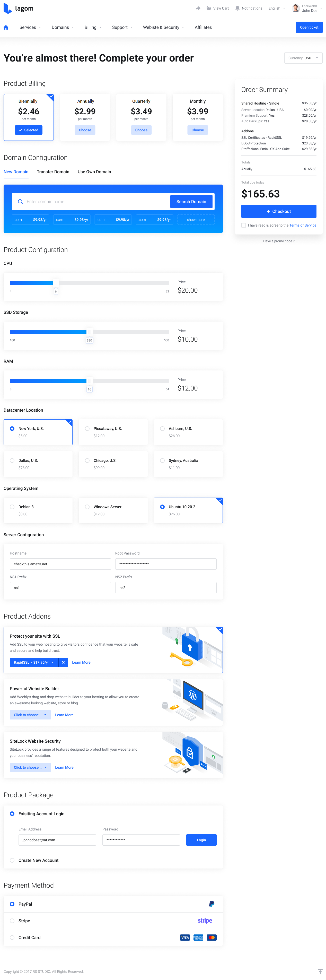Click Checkout button
The width and height of the screenshot is (326, 980).
click(279, 211)
